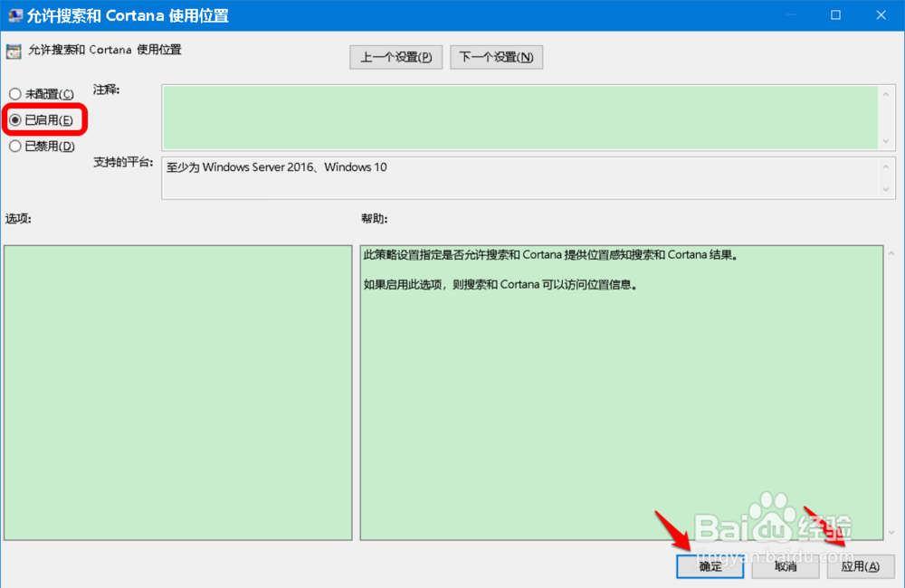
Task: Click the 应用(A) button
Action: point(861,566)
